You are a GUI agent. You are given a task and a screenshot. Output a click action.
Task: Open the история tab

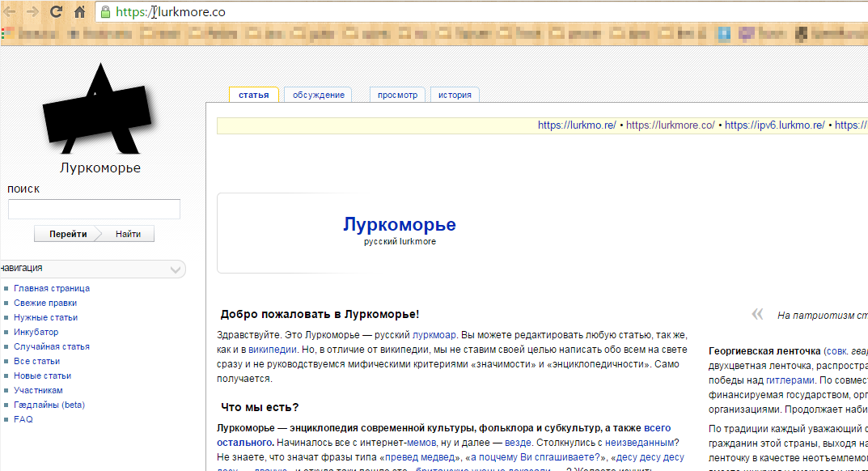click(x=455, y=95)
